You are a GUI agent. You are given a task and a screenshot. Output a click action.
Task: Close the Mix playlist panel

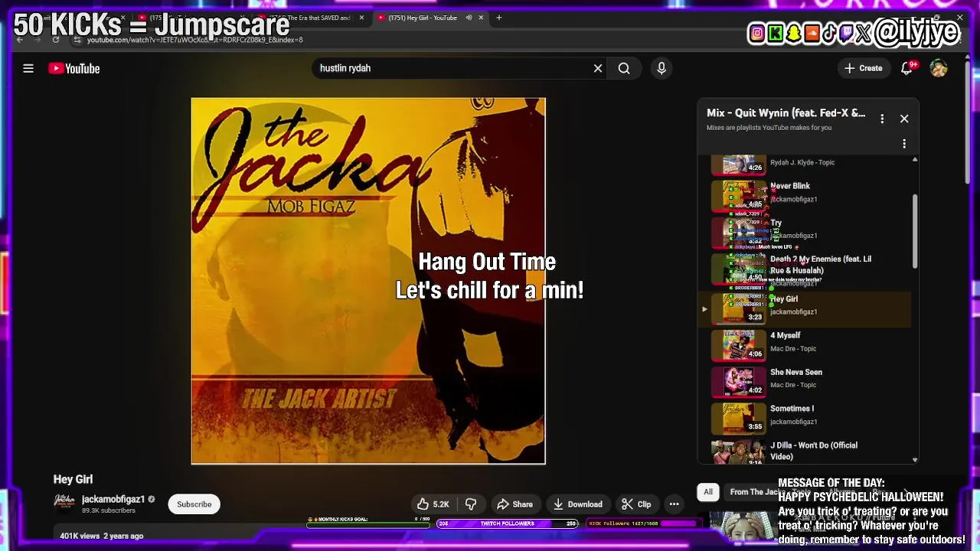904,119
